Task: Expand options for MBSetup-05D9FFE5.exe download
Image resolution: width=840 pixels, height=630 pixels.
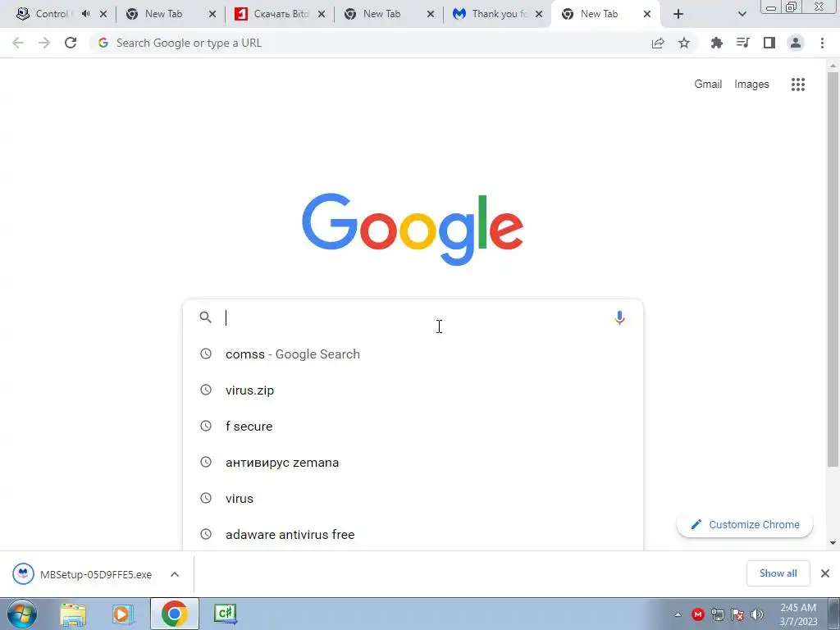Action: click(x=175, y=574)
